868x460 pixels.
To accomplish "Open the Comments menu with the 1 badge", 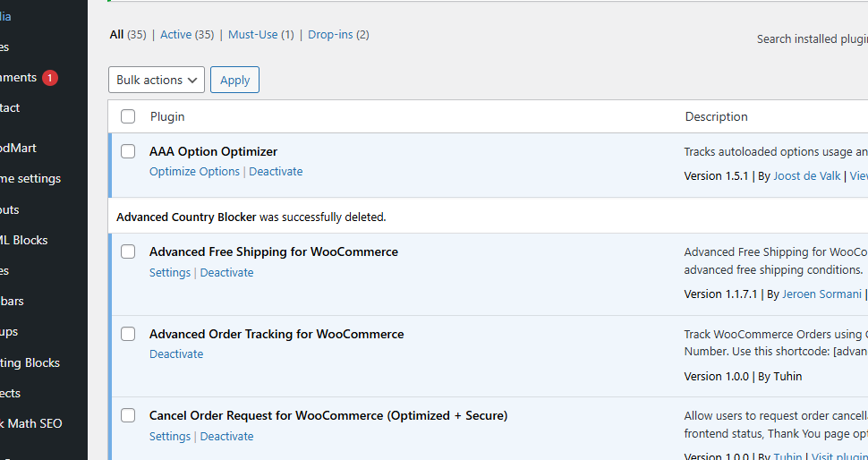I will coord(28,78).
